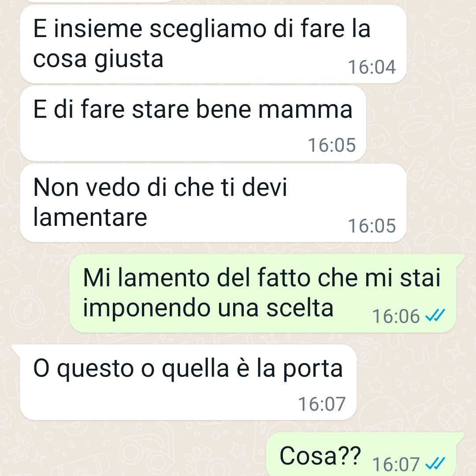The height and width of the screenshot is (476, 476).
Task: Tap the message 'Non vedo di che ti devi lamentare'
Action: coord(213,203)
